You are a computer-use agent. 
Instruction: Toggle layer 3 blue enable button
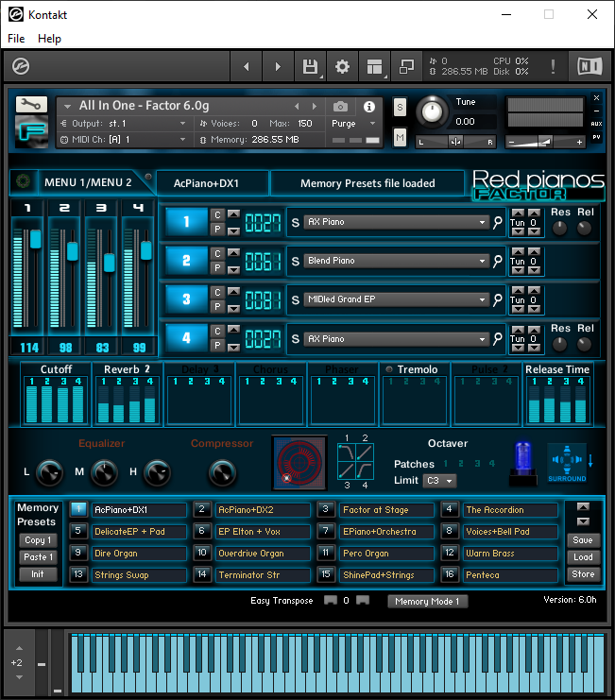[186, 299]
